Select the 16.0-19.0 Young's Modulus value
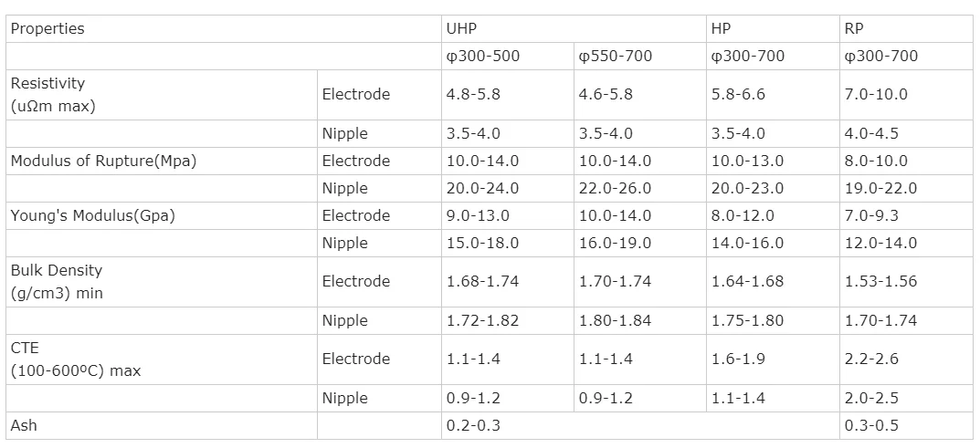The height and width of the screenshot is (448, 980). click(615, 243)
